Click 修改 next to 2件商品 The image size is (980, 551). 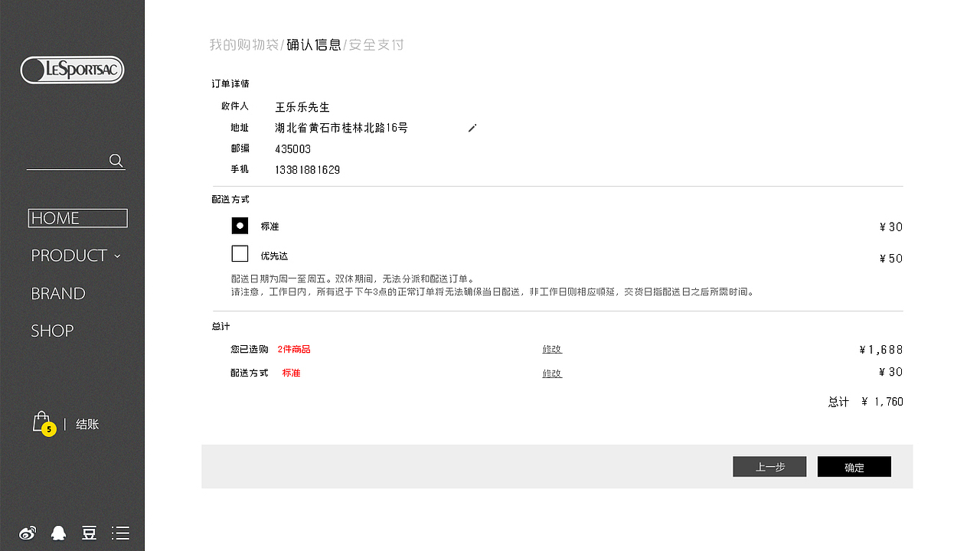coord(552,349)
